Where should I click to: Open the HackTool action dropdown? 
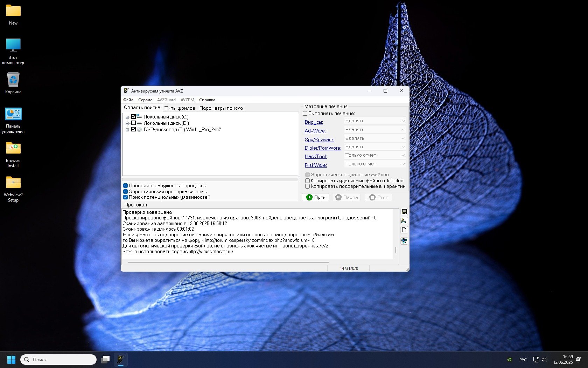(x=375, y=155)
